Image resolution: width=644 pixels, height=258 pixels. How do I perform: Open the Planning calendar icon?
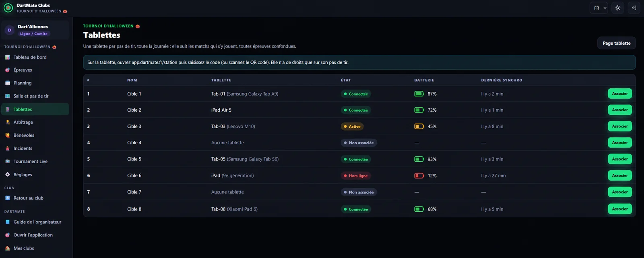(x=7, y=83)
